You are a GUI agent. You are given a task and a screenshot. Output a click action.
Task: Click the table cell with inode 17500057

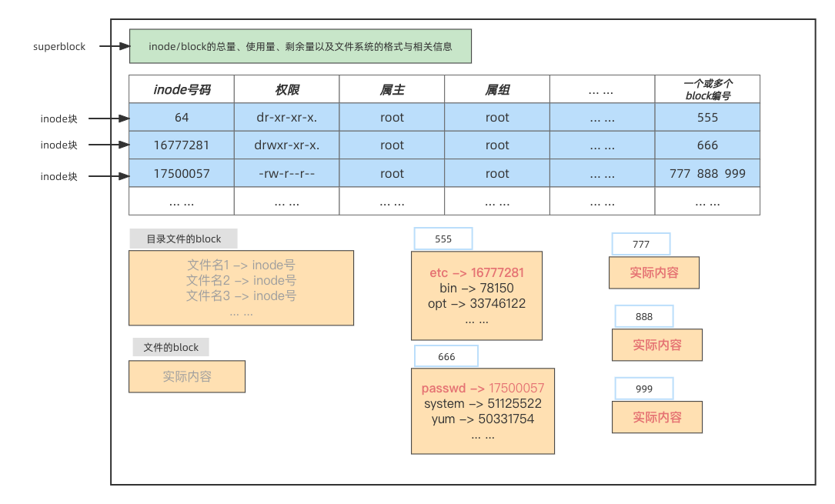coord(182,173)
